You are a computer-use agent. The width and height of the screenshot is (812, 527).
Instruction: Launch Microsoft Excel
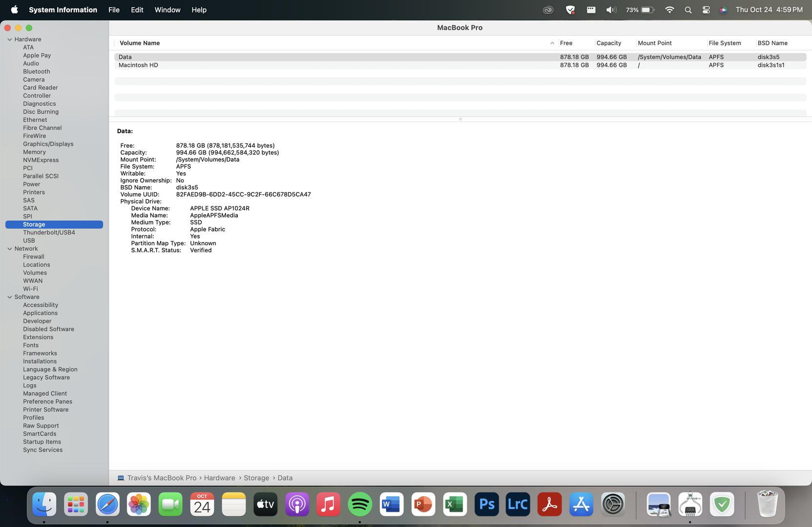(x=455, y=504)
